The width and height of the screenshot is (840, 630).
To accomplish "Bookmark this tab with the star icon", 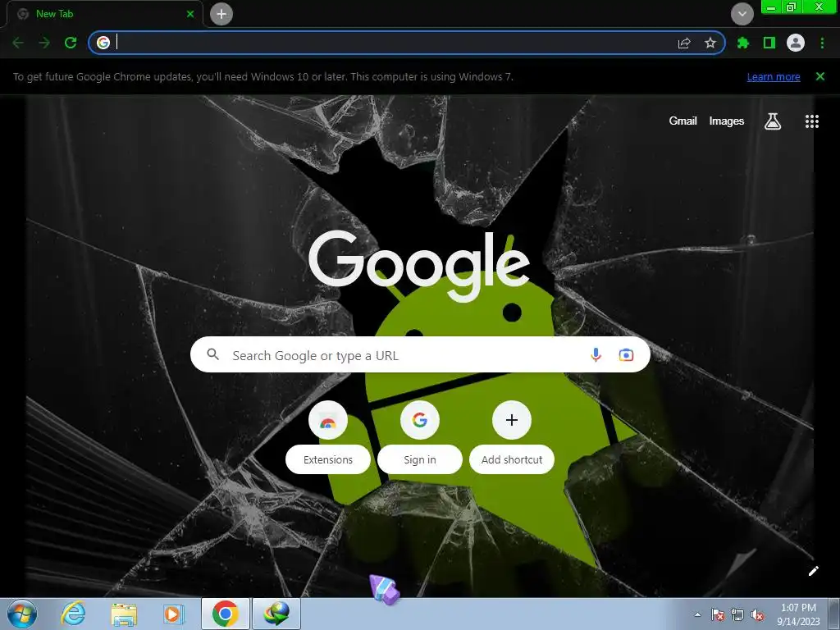I will pos(710,43).
